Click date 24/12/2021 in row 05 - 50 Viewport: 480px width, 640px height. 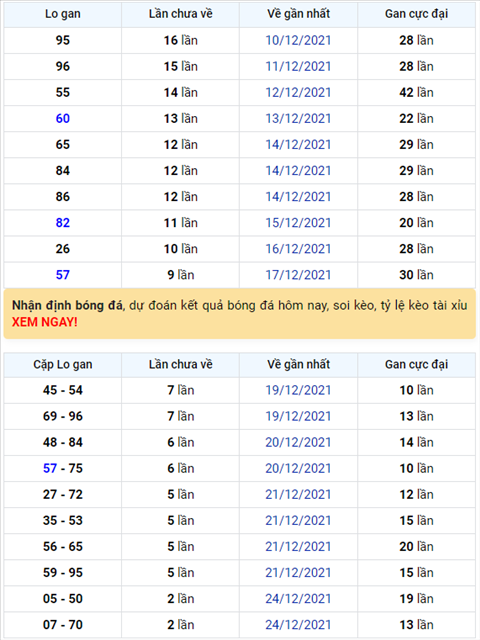(298, 599)
